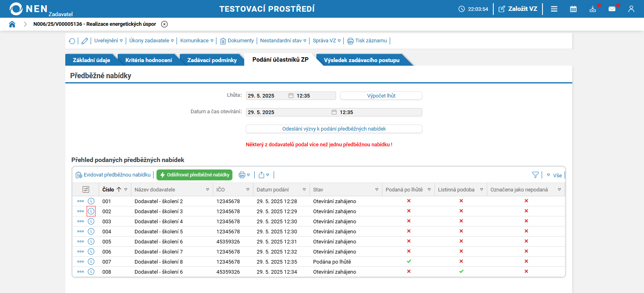Click Evidovat předběžnou nabídku
644x293 pixels.
click(113, 175)
